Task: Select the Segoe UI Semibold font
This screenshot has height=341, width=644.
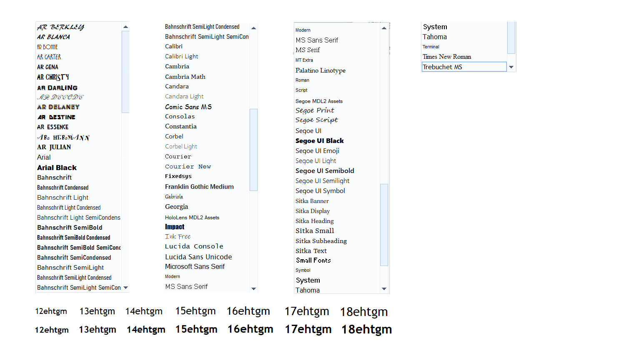Action: [x=325, y=171]
